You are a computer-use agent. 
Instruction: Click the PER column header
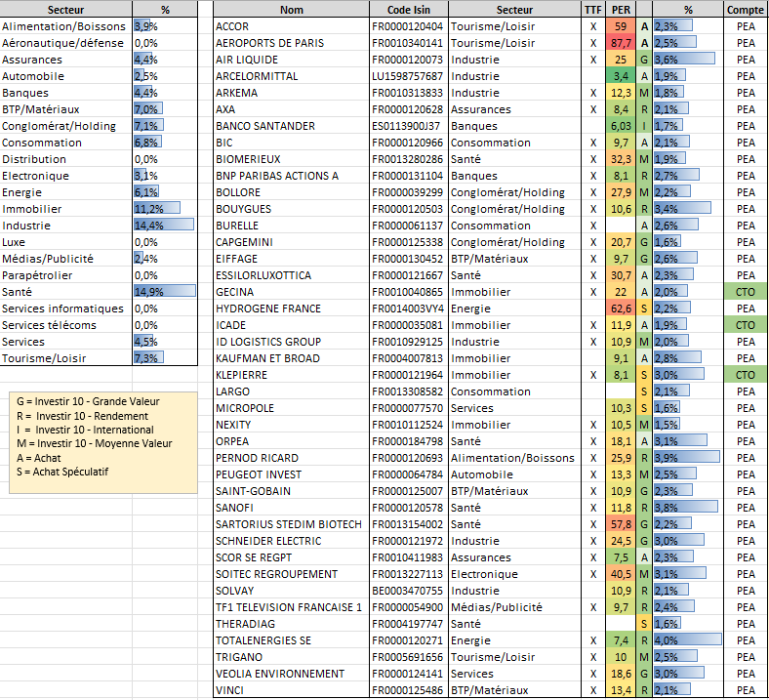pos(621,10)
